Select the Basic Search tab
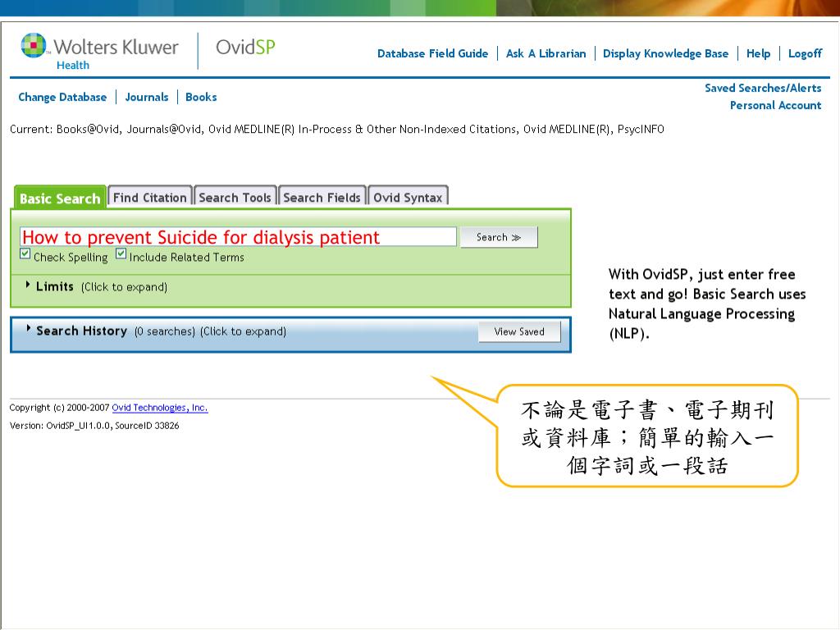 (x=60, y=199)
